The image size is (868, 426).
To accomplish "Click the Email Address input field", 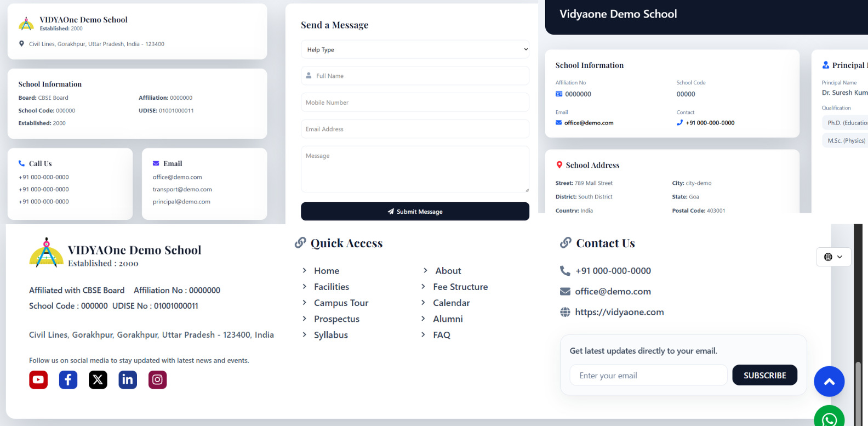I will (415, 129).
